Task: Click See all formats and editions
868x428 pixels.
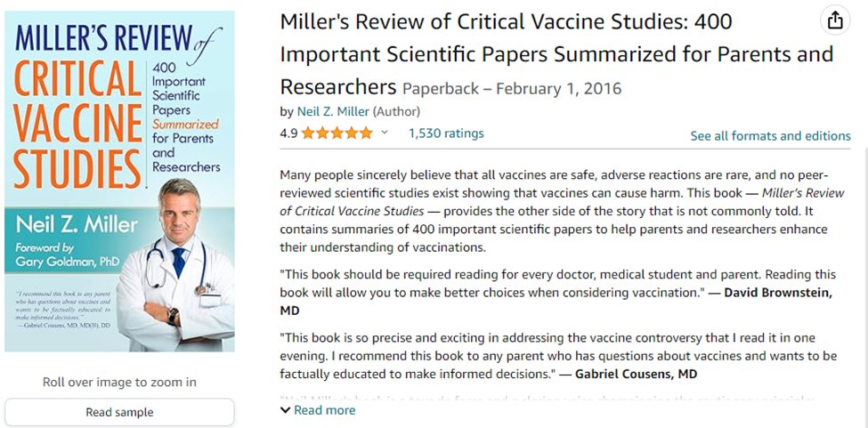Action: (x=770, y=136)
